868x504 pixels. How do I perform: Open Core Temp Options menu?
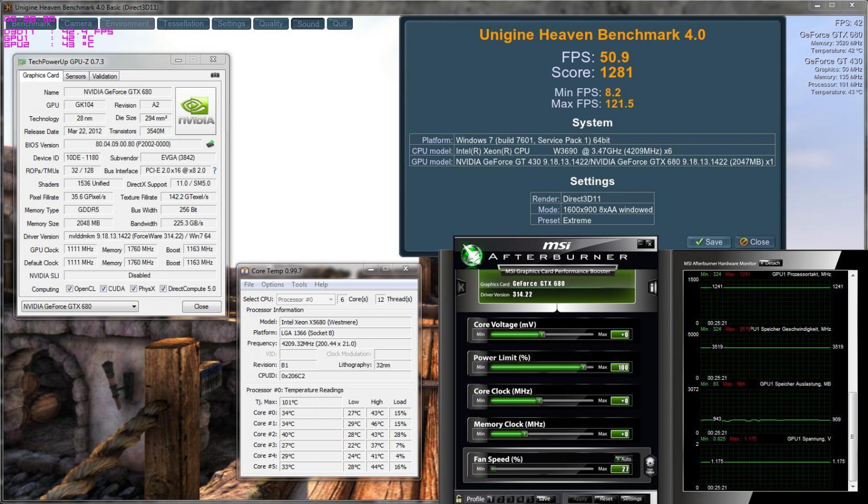273,285
